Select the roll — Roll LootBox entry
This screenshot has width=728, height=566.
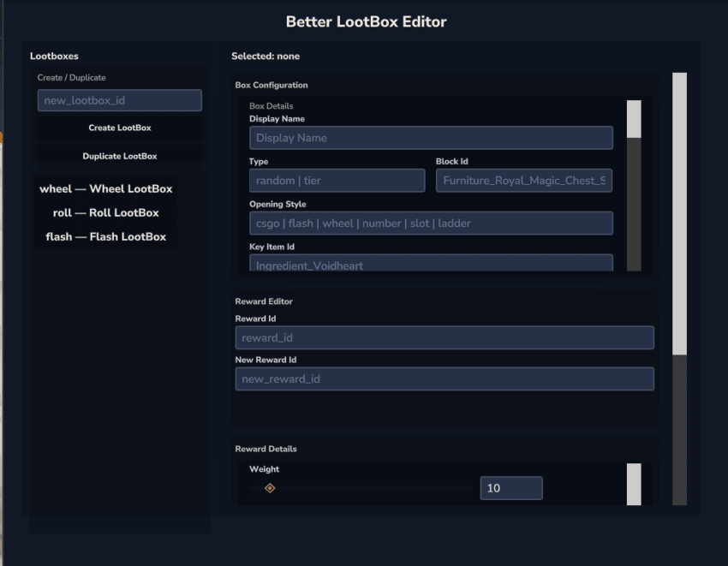point(106,212)
